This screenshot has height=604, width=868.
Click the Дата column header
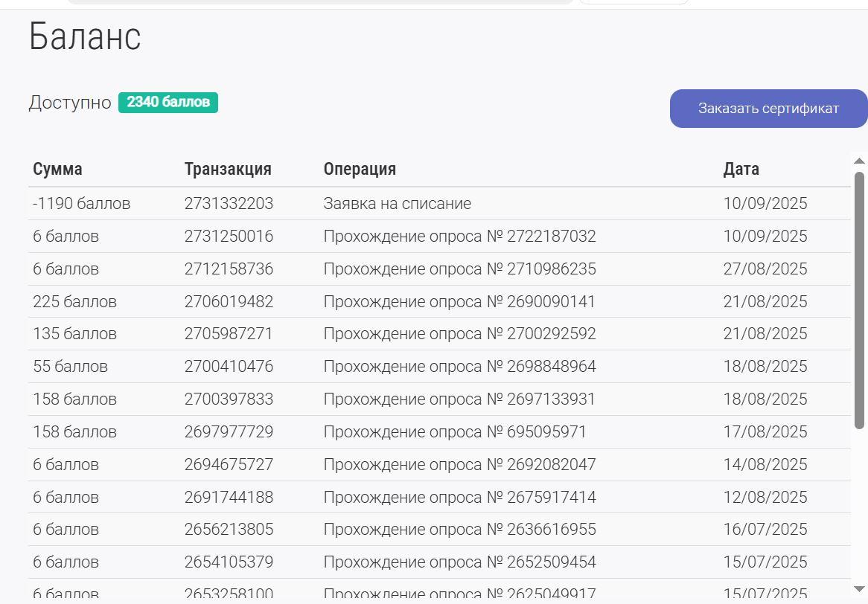pyautogui.click(x=741, y=170)
